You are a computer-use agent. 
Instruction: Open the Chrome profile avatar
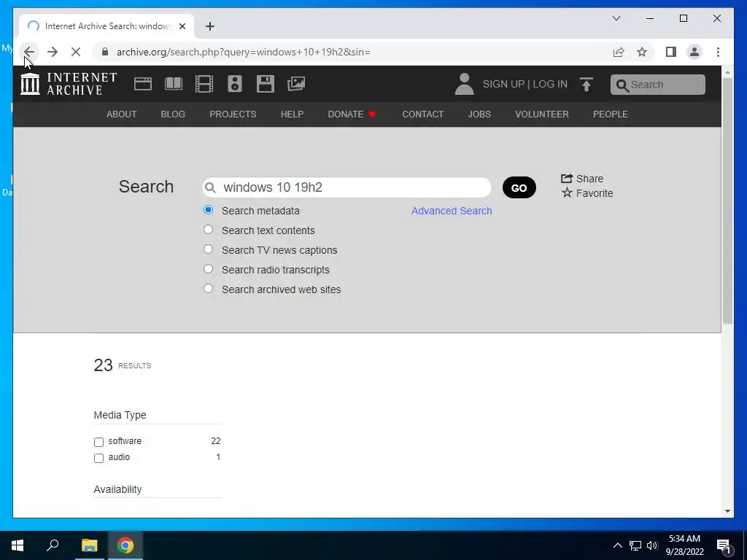click(694, 52)
